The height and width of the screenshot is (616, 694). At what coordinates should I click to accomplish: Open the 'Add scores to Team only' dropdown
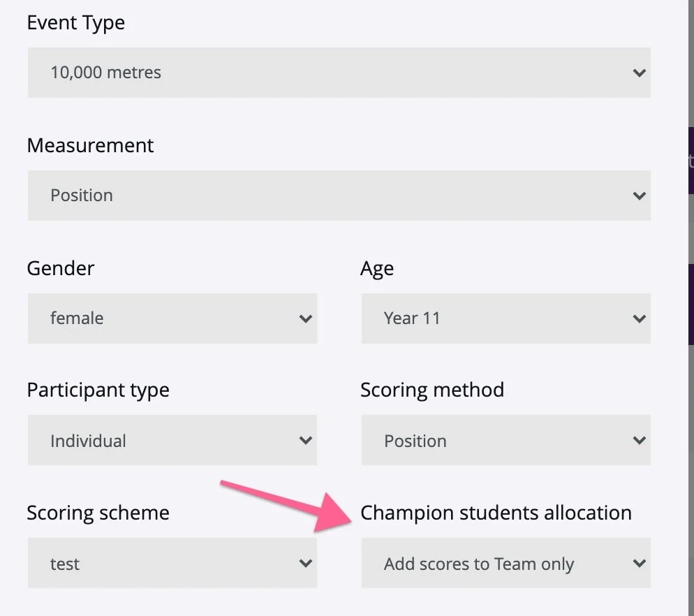tap(506, 564)
